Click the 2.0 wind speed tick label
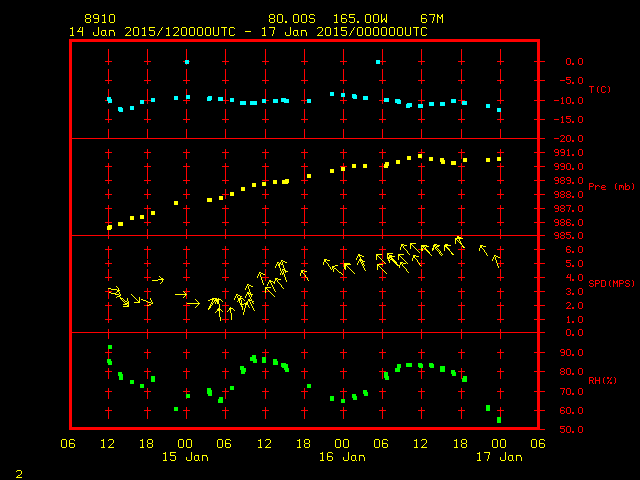The image size is (640, 480). tap(574, 306)
